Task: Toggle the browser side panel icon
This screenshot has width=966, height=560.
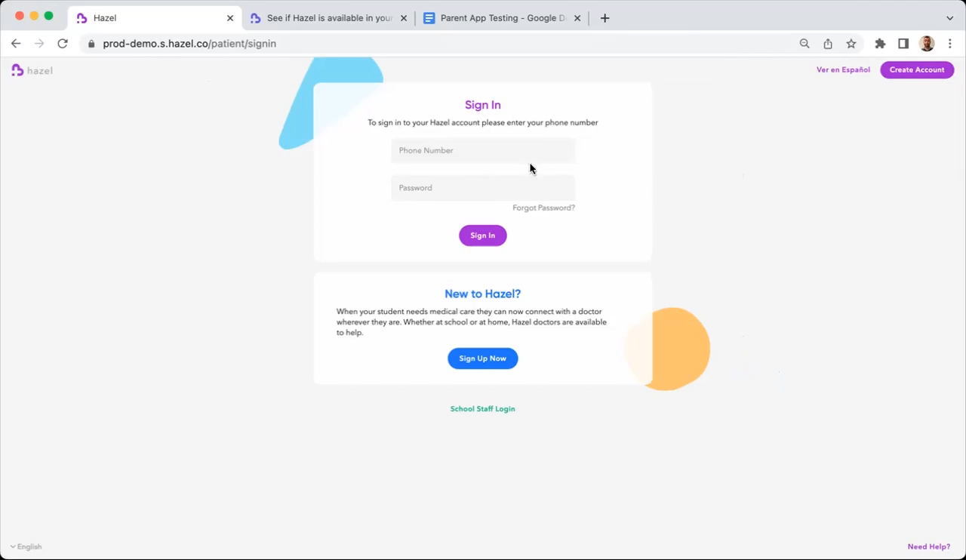Action: click(x=903, y=44)
